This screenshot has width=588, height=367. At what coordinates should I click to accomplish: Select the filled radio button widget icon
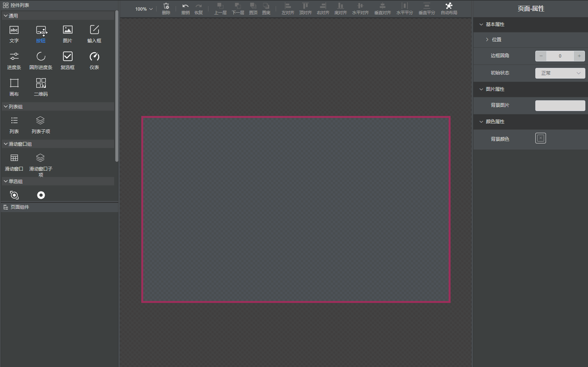[41, 195]
